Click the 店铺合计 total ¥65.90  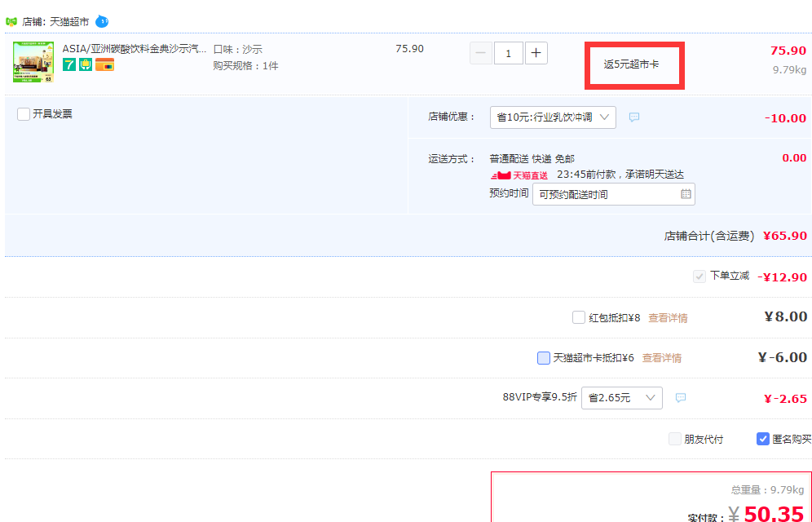coord(785,236)
